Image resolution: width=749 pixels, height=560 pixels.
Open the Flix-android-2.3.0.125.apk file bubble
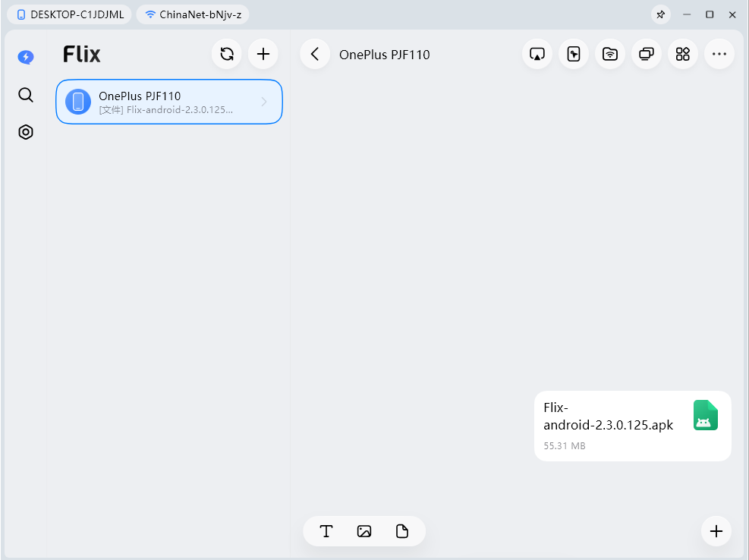pos(632,426)
